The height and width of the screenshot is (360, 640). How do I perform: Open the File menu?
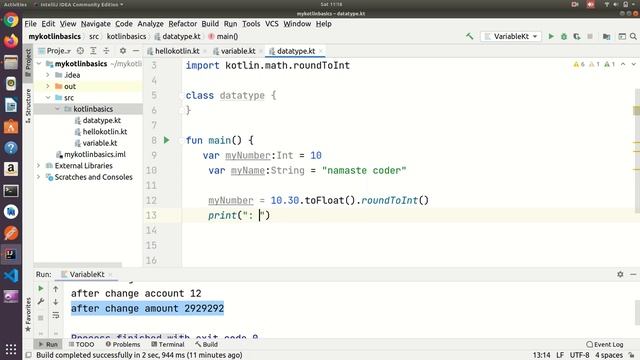30,24
